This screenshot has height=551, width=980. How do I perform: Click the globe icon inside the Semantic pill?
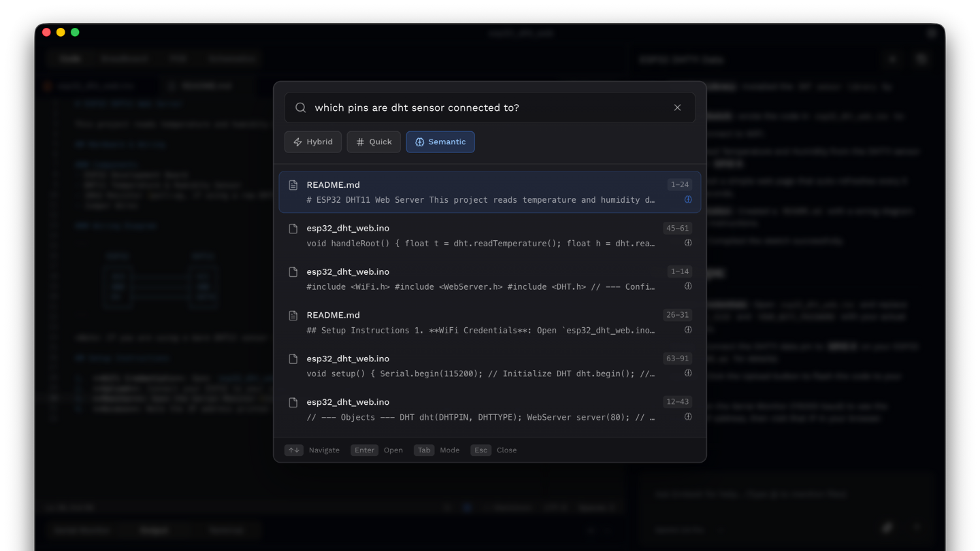[x=419, y=141]
